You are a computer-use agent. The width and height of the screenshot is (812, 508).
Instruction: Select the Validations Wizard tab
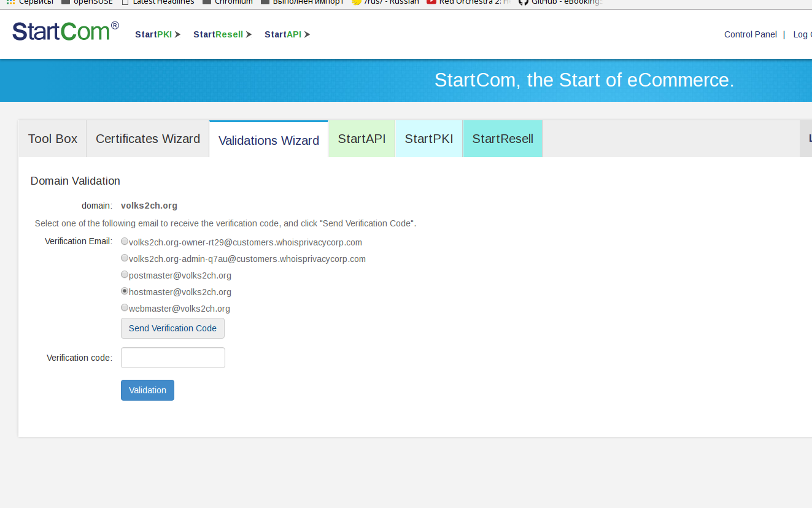tap(269, 140)
